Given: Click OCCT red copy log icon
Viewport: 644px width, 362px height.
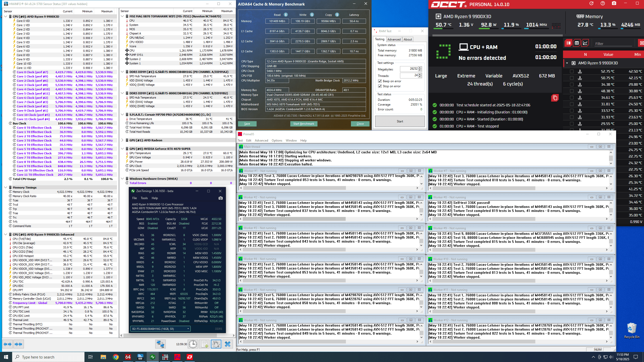Looking at the screenshot, I should (x=555, y=98).
